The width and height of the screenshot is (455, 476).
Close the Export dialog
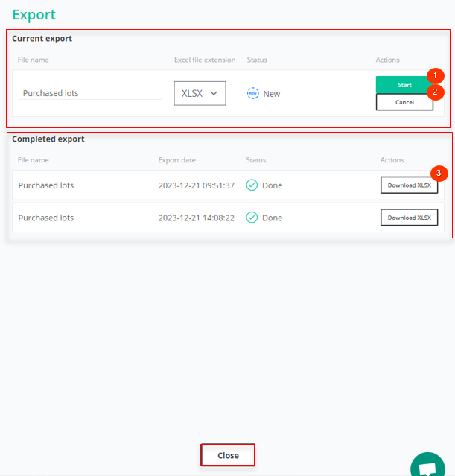point(228,455)
